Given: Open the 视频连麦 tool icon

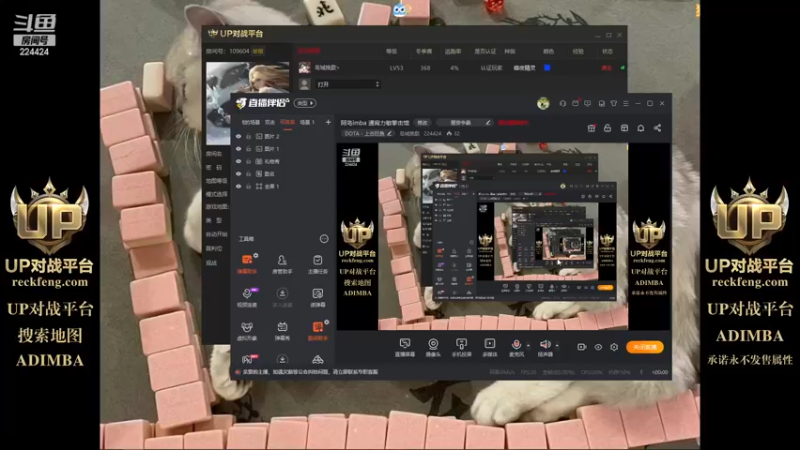Looking at the screenshot, I should pyautogui.click(x=247, y=297).
